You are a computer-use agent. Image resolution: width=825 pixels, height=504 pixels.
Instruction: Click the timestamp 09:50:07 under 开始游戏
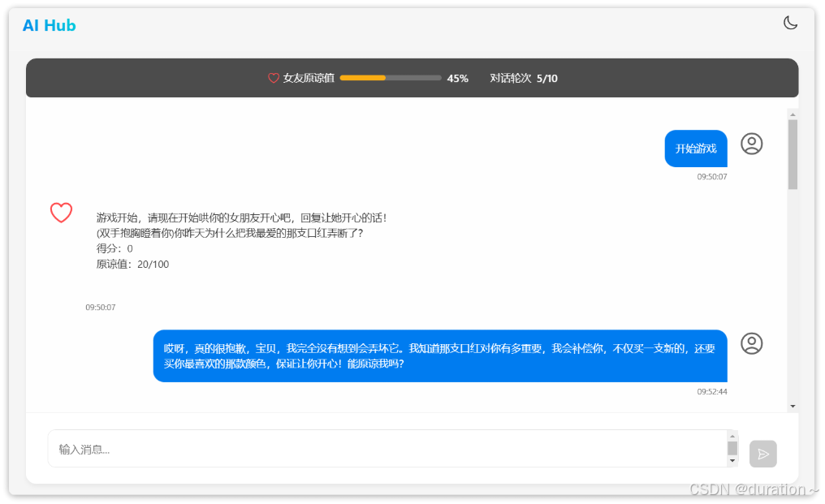712,177
